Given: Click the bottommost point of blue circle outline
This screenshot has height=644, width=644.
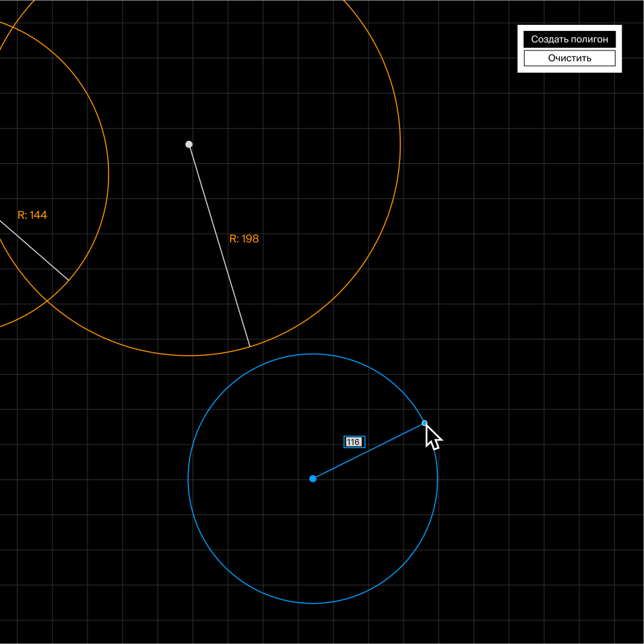Looking at the screenshot, I should point(313,603).
